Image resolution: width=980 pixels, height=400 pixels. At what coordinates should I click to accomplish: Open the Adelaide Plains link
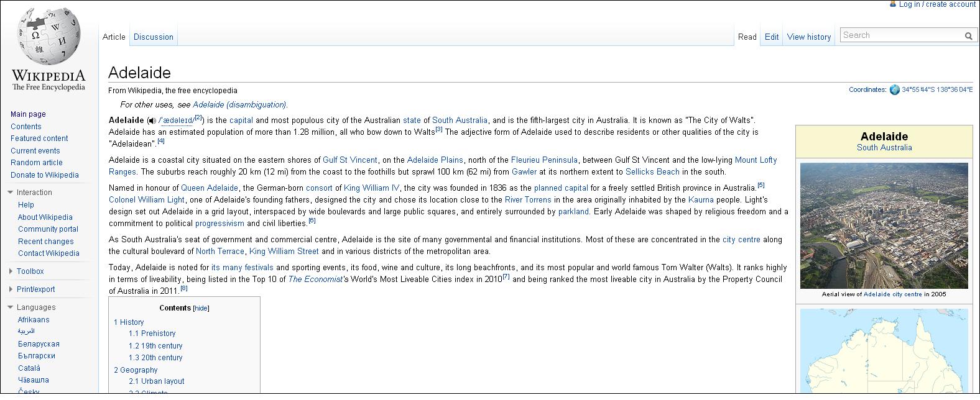pyautogui.click(x=435, y=160)
